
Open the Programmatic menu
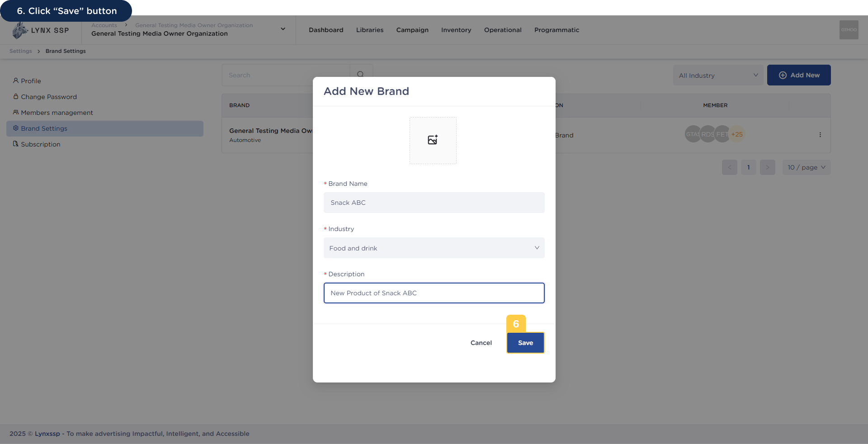pos(557,30)
